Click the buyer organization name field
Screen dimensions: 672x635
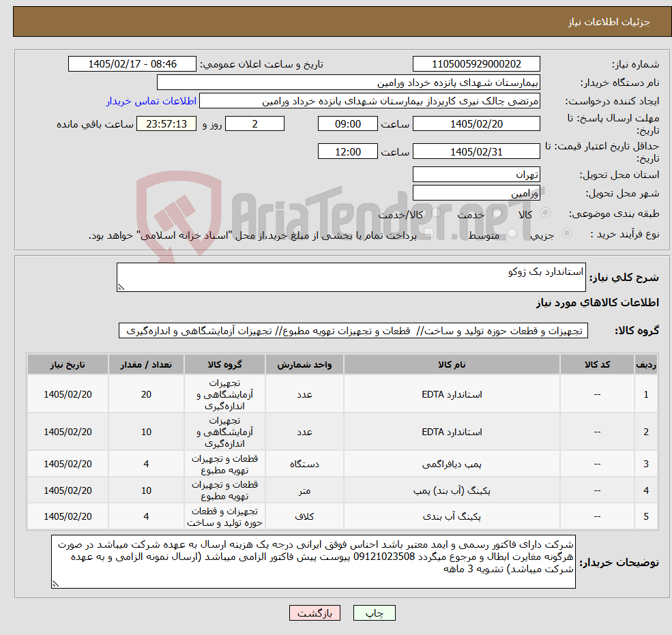(x=349, y=83)
